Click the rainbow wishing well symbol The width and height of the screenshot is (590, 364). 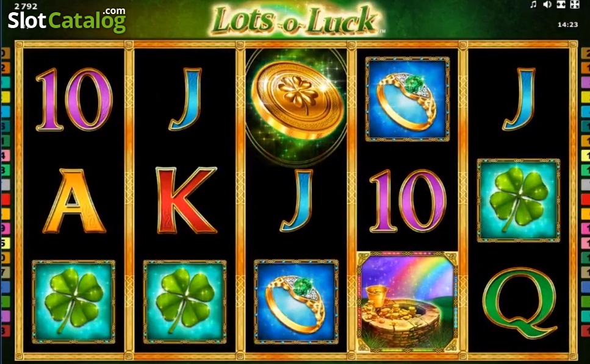tap(407, 302)
